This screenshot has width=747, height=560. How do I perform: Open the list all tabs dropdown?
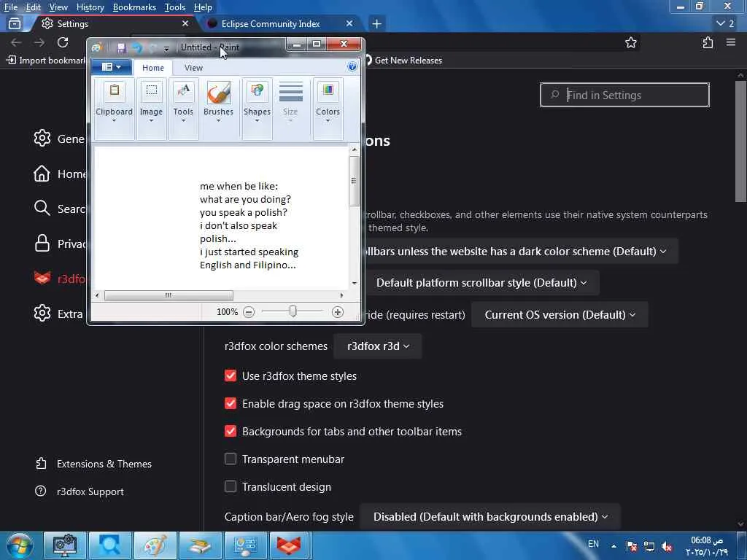coord(726,23)
